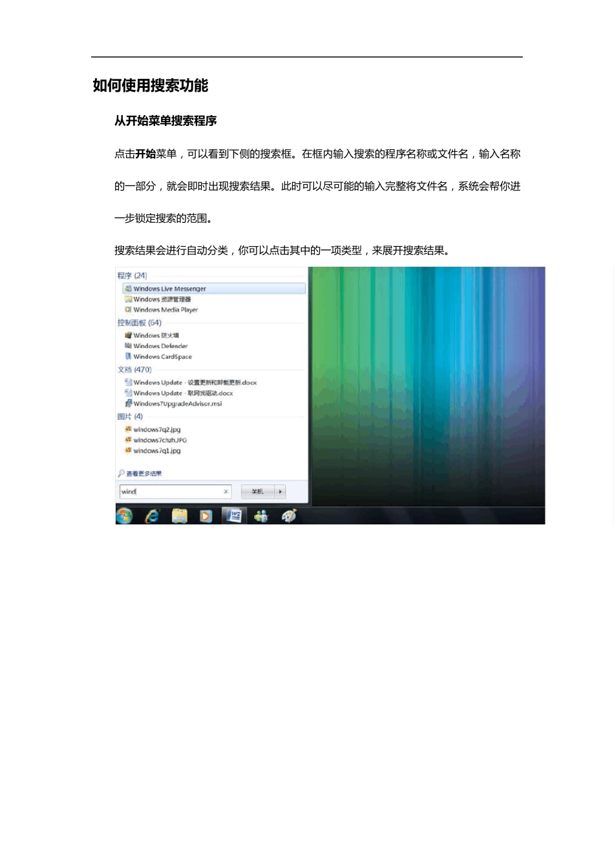Image resolution: width=614 pixels, height=868 pixels.
Task: Open Windows Defender result
Action: point(156,346)
